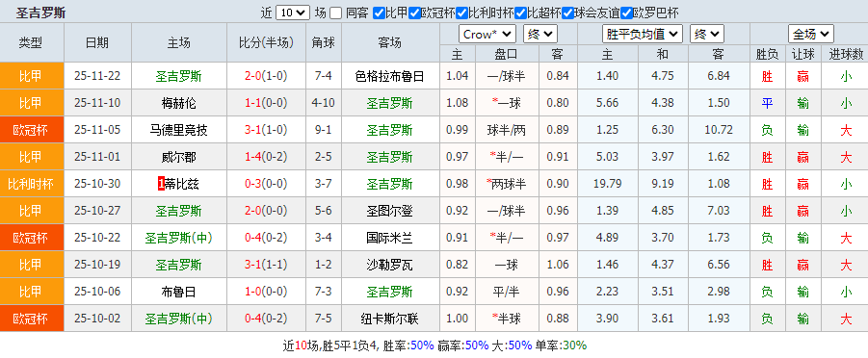Open the 蒂比兹 team link
The width and height of the screenshot is (868, 358).
tap(182, 184)
